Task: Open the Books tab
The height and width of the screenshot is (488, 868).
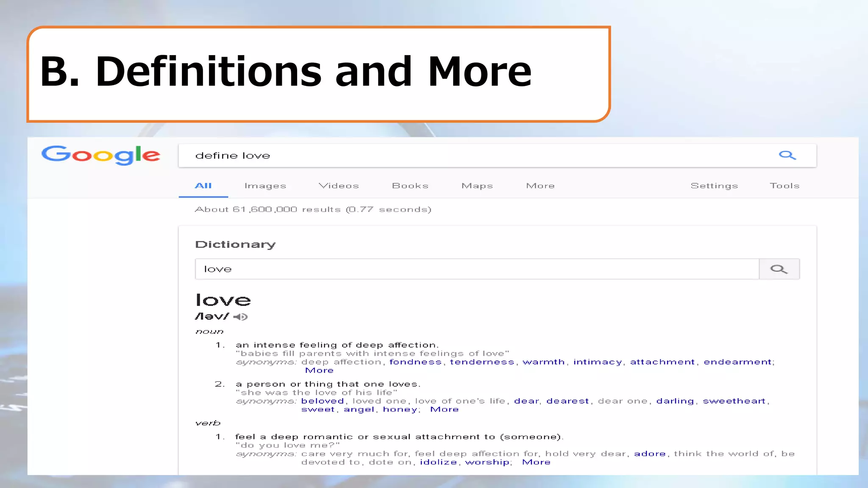Action: click(410, 186)
